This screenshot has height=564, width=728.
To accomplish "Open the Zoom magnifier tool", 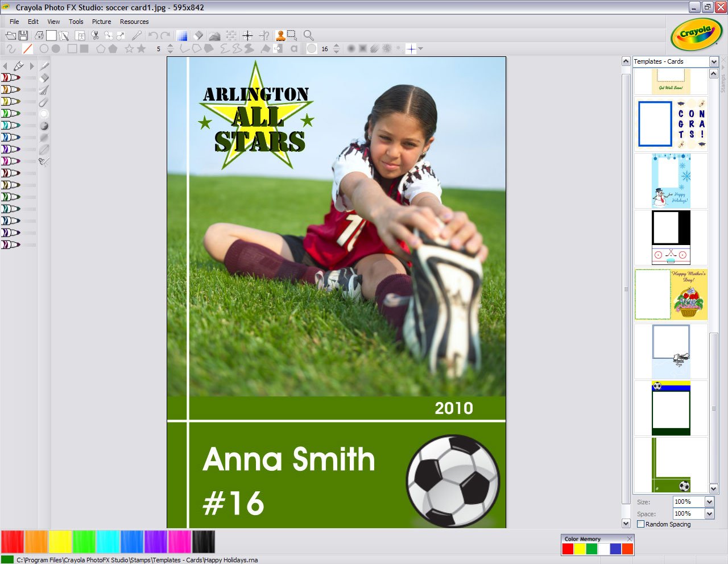I will tap(309, 35).
